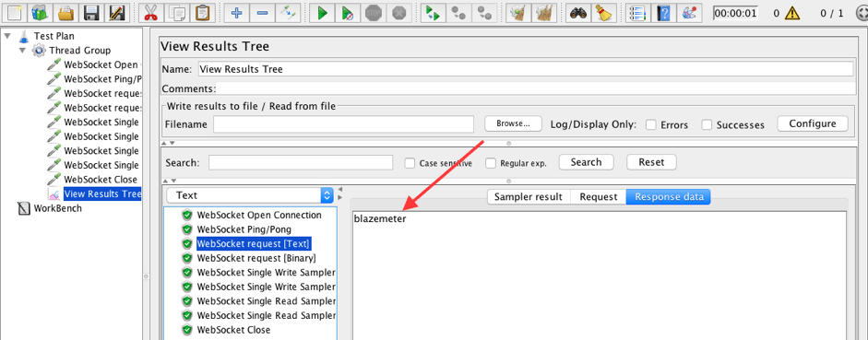Click the Toggle enable/disable toolbar icon

click(289, 12)
